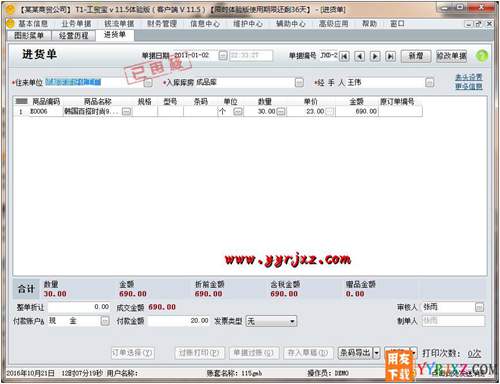The height and width of the screenshot is (384, 500).
Task: Open lookup button for 入库库房
Action: (299, 82)
